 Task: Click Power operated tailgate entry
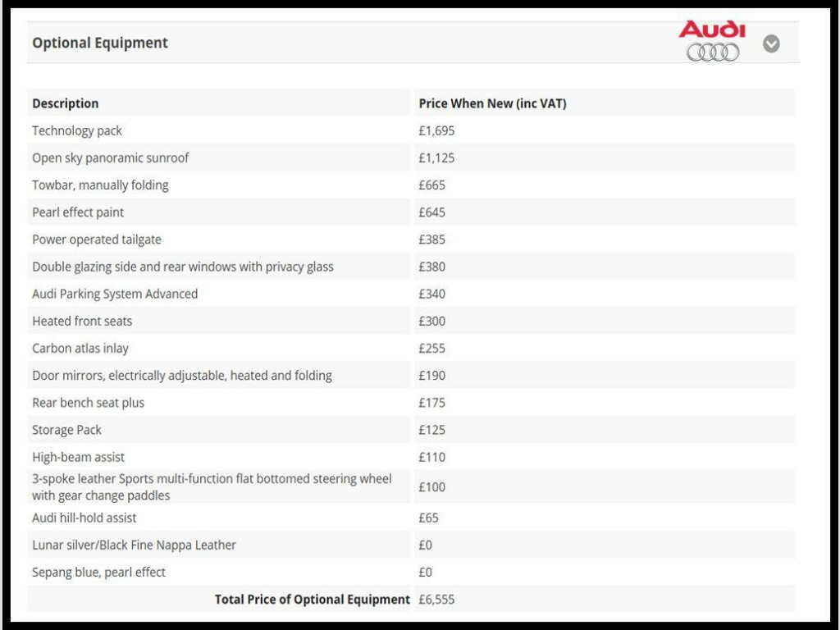(x=97, y=240)
